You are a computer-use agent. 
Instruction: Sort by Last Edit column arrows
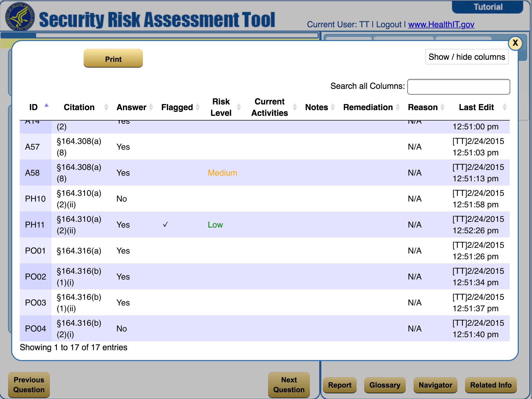[x=504, y=107]
